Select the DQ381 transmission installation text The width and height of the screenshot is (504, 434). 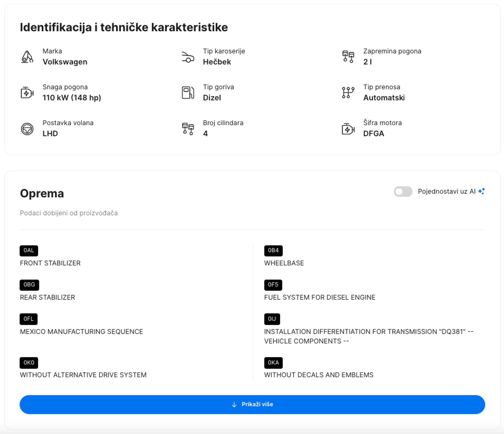point(369,336)
